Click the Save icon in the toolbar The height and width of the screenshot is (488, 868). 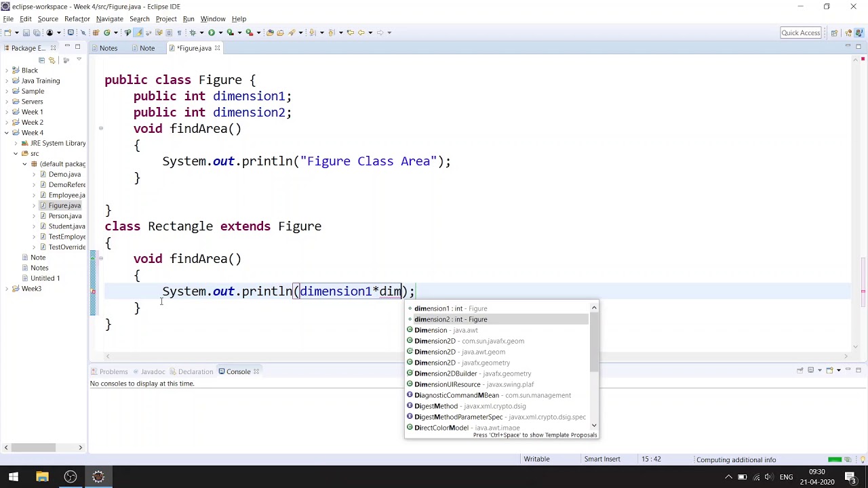point(26,33)
